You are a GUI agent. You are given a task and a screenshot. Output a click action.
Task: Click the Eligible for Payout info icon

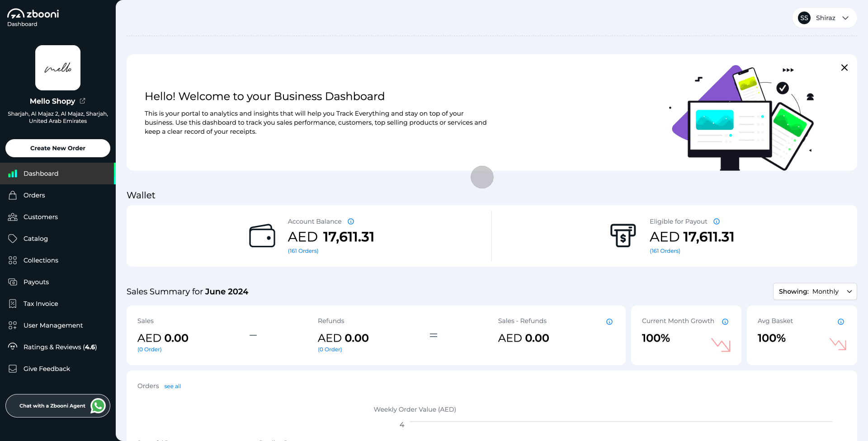pyautogui.click(x=717, y=221)
